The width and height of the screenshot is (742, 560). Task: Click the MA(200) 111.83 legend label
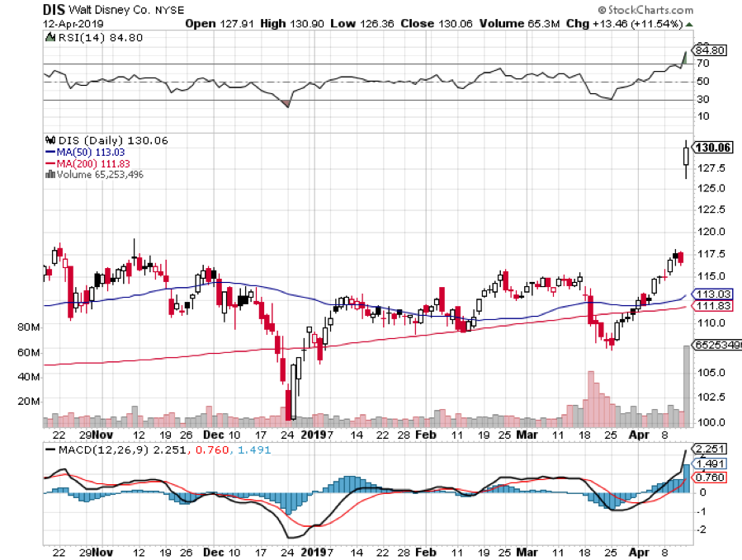93,163
